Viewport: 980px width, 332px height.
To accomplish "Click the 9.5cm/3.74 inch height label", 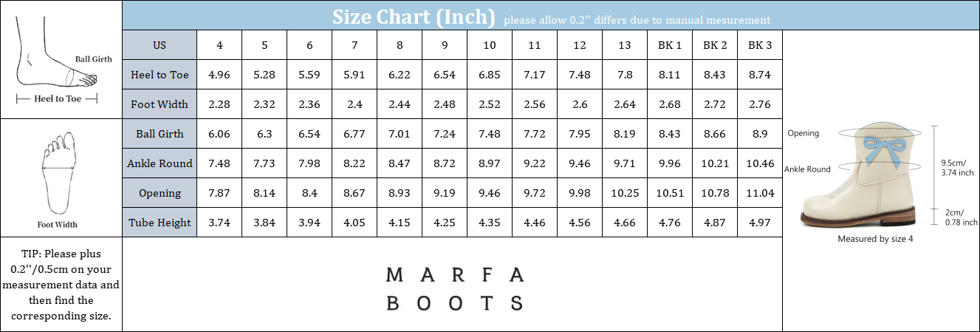I will (x=956, y=167).
